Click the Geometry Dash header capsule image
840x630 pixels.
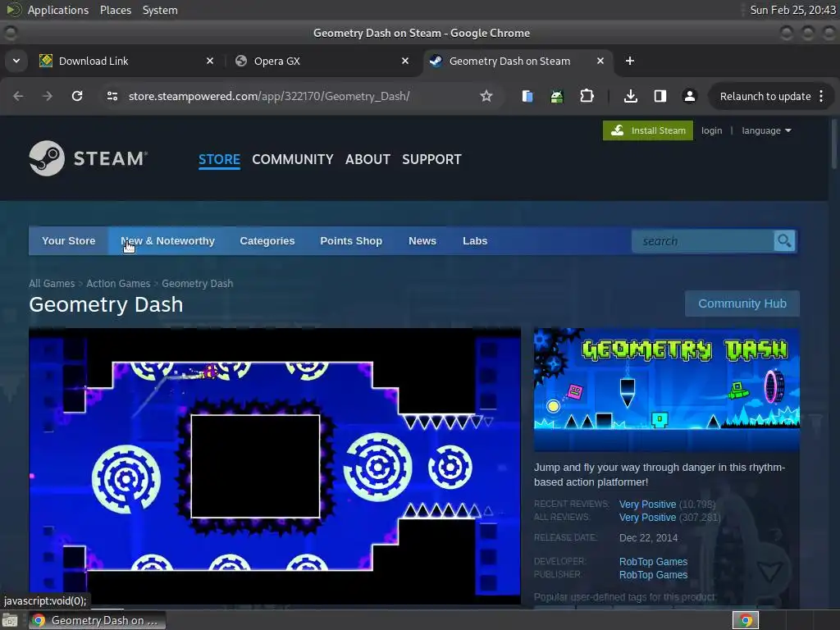666,390
